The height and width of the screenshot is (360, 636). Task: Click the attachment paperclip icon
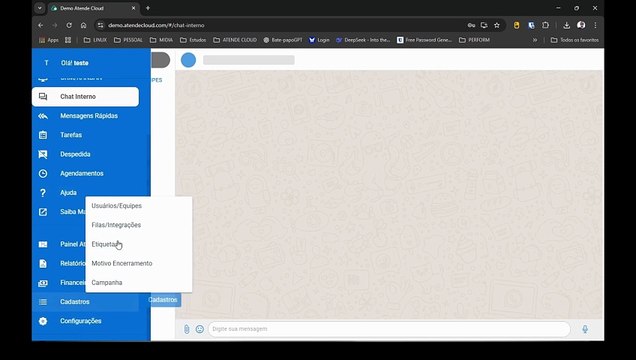[187, 329]
